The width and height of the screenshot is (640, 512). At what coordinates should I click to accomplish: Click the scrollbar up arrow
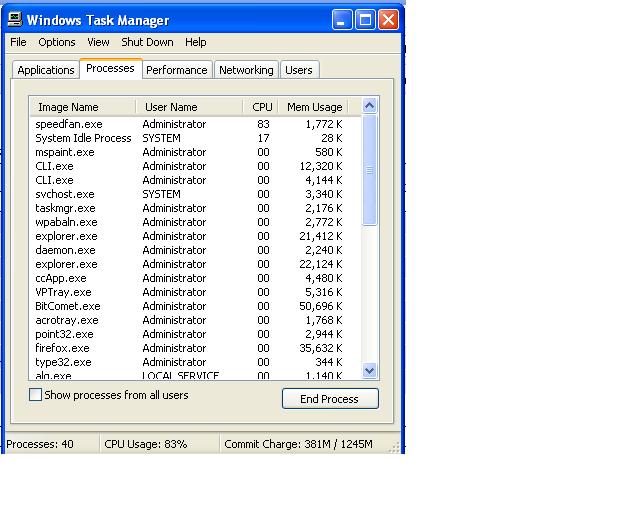(x=369, y=106)
